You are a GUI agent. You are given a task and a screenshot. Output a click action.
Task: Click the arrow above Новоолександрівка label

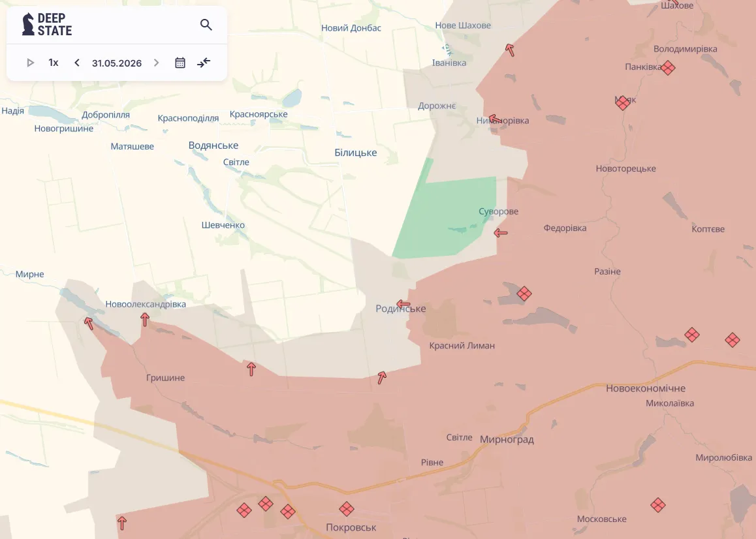pos(145,319)
